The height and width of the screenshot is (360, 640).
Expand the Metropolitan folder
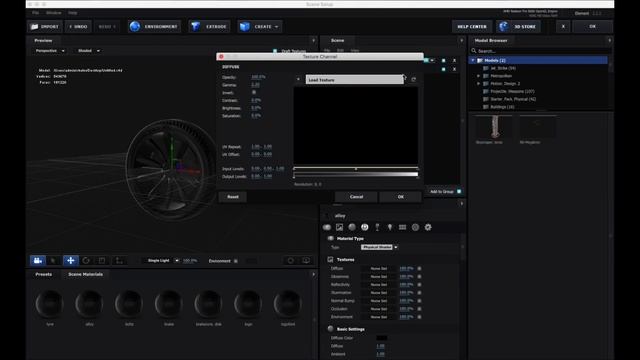click(x=479, y=76)
